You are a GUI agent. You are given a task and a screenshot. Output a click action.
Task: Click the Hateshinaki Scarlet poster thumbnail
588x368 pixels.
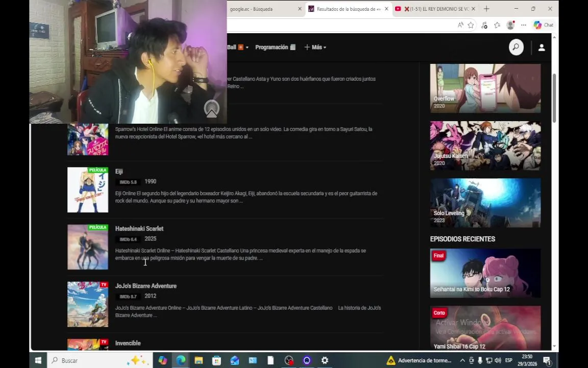coord(88,247)
